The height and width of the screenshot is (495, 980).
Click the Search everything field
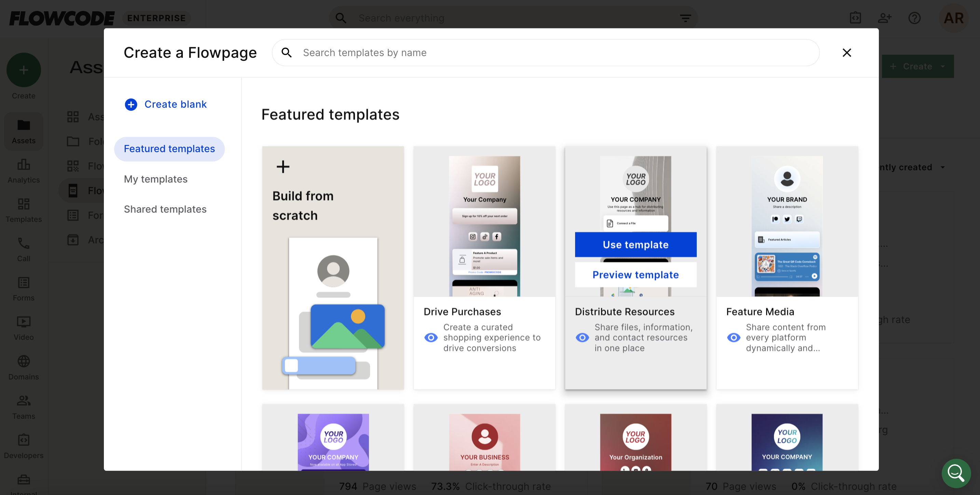coord(514,18)
